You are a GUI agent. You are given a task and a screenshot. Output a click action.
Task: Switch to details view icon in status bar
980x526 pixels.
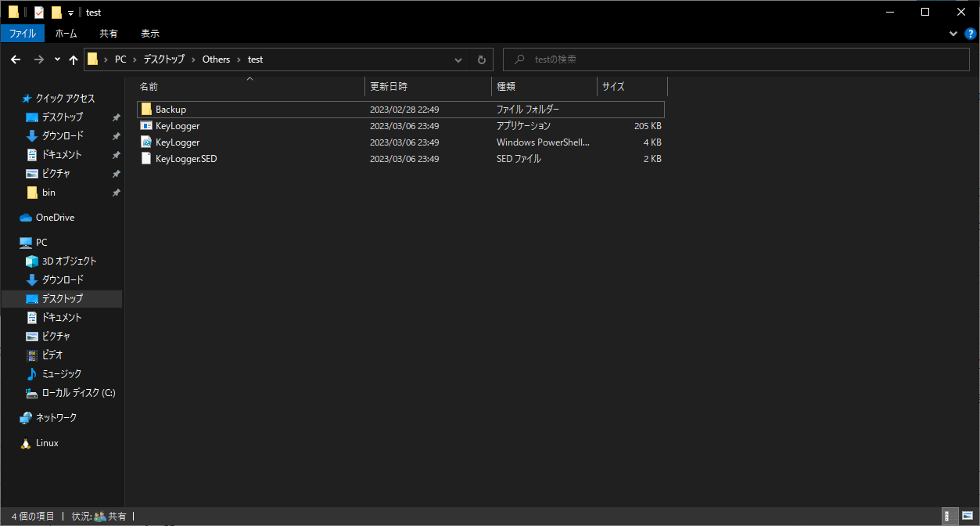pyautogui.click(x=948, y=517)
